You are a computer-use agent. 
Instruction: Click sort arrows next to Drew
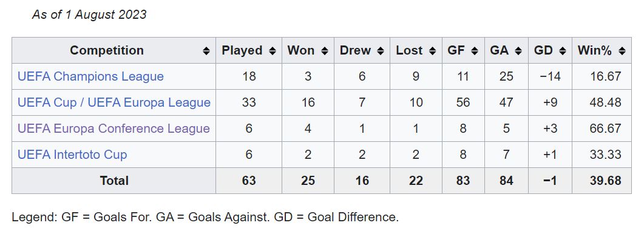tap(381, 51)
